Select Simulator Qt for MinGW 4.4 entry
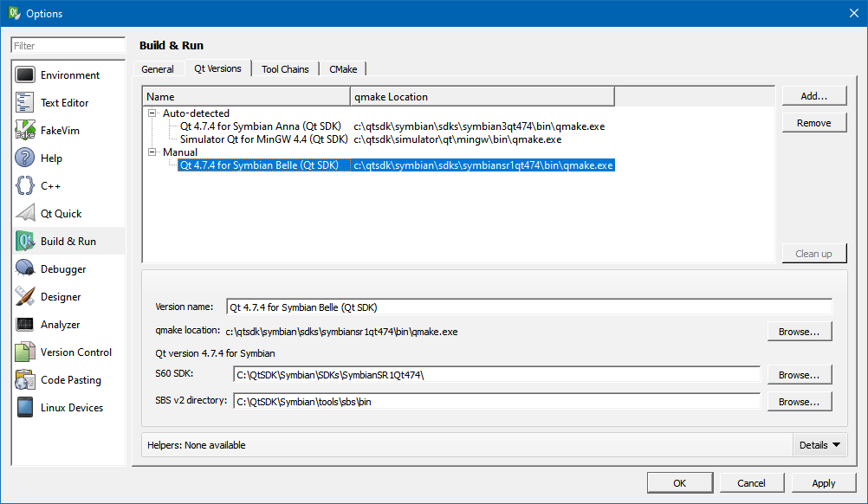Viewport: 868px width, 504px height. point(263,139)
